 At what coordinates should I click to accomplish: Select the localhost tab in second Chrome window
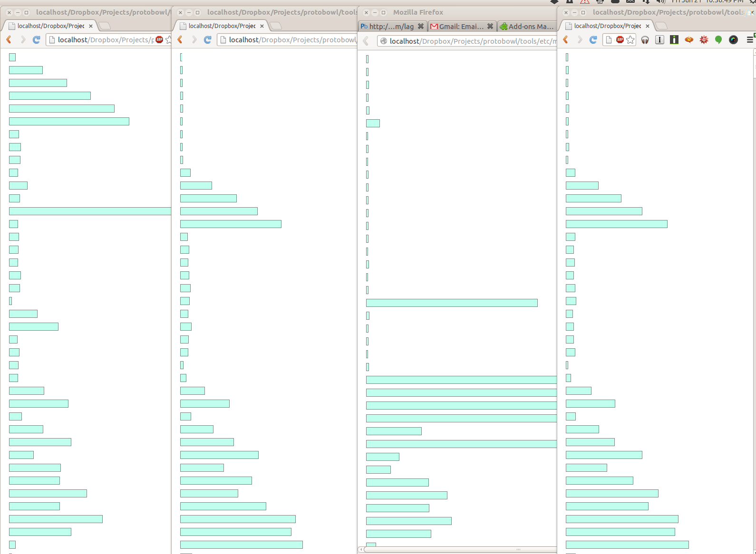point(221,26)
